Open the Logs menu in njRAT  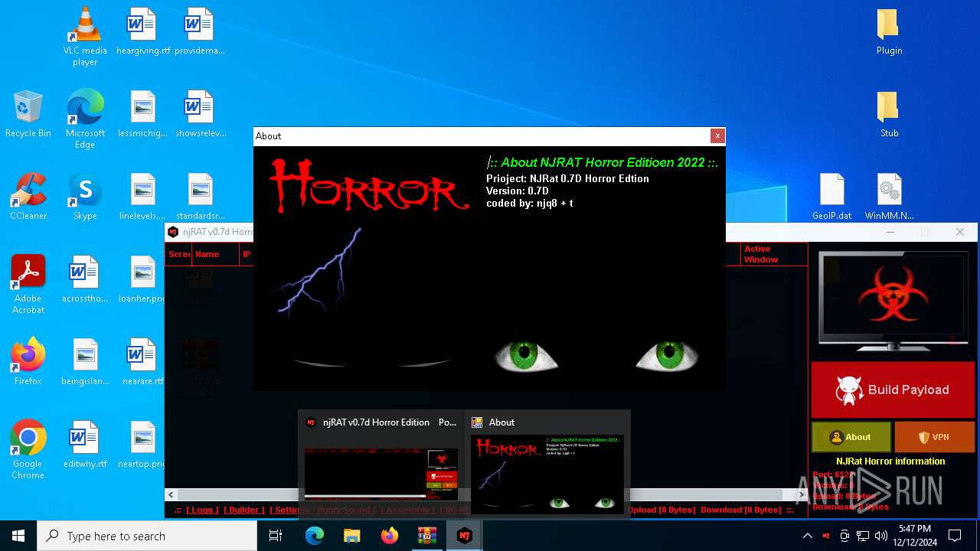point(203,510)
